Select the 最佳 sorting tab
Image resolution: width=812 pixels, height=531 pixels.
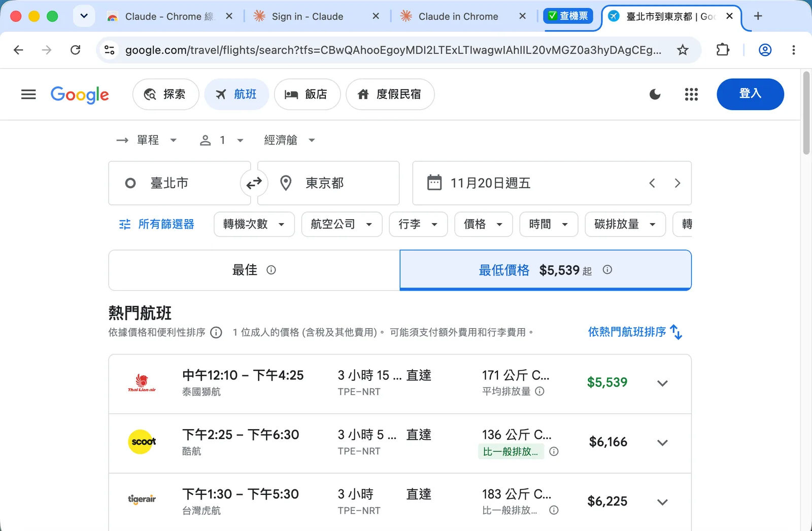click(x=254, y=270)
